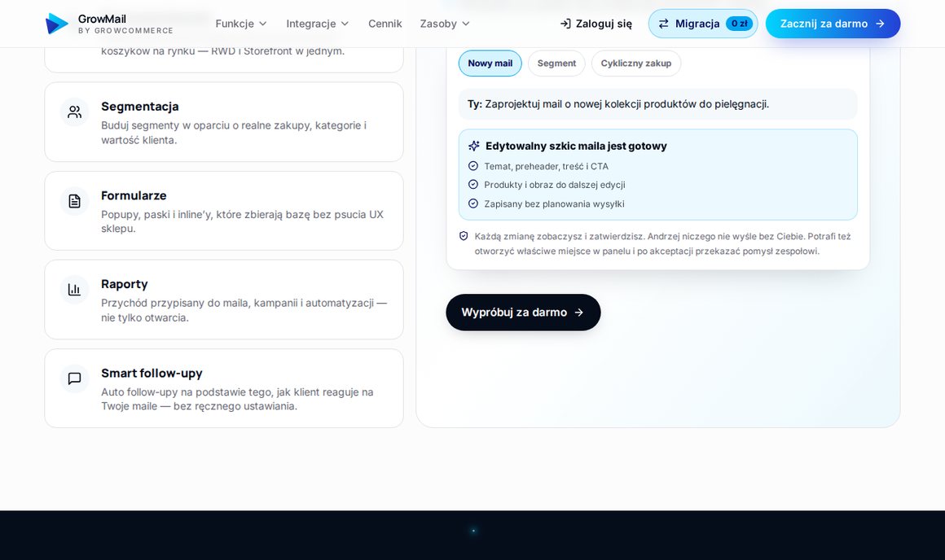This screenshot has height=560, width=945.
Task: Click the check icon beside Produkty i obraz
Action: [473, 184]
